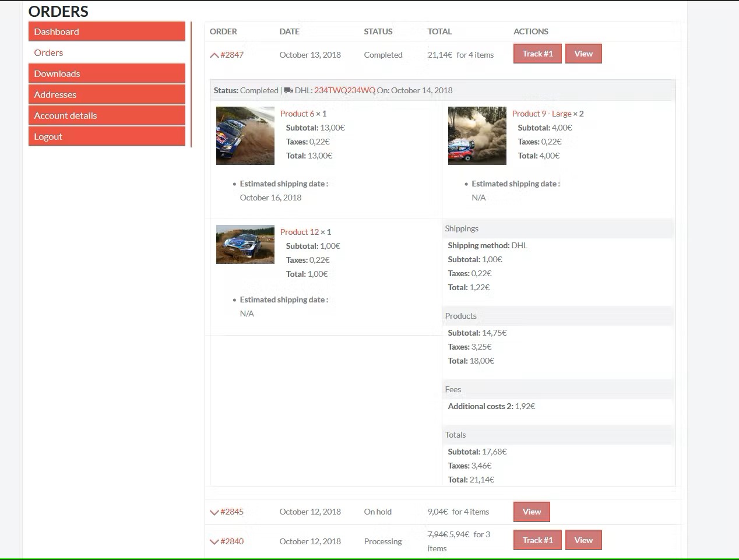The height and width of the screenshot is (560, 739).
Task: Go to Downloads in the sidebar
Action: click(107, 73)
